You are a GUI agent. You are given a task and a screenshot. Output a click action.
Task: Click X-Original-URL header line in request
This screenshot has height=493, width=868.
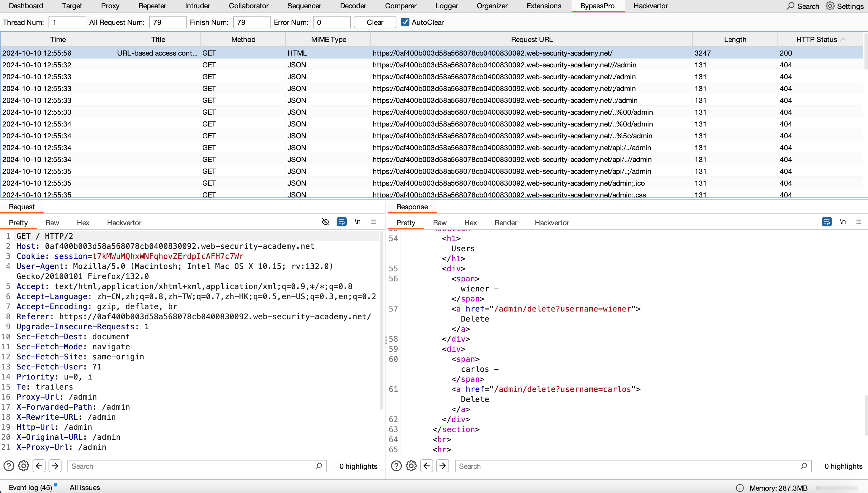(x=68, y=437)
